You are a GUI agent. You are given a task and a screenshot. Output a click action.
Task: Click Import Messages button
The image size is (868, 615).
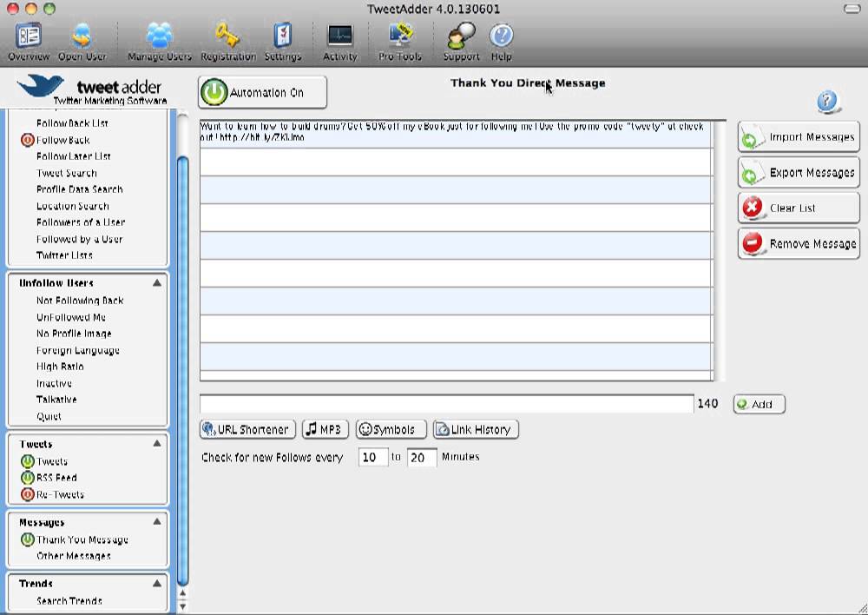click(x=799, y=137)
